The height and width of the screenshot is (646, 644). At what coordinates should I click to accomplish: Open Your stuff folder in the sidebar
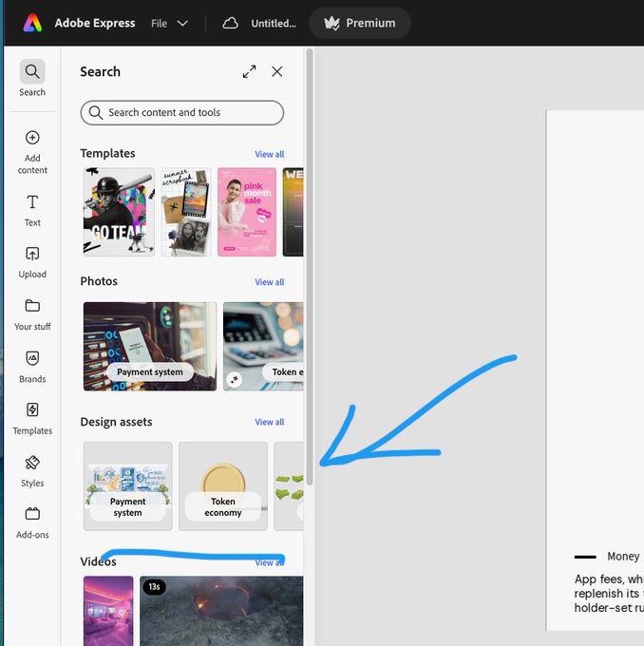point(32,314)
